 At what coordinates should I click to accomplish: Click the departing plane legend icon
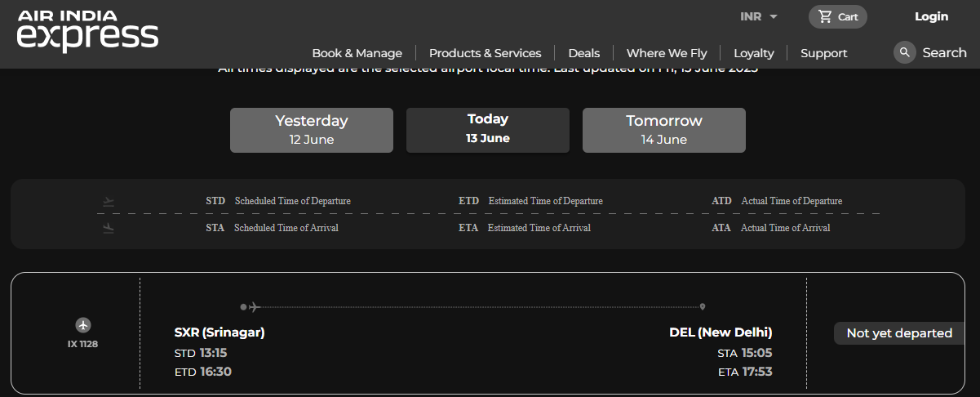coord(109,201)
